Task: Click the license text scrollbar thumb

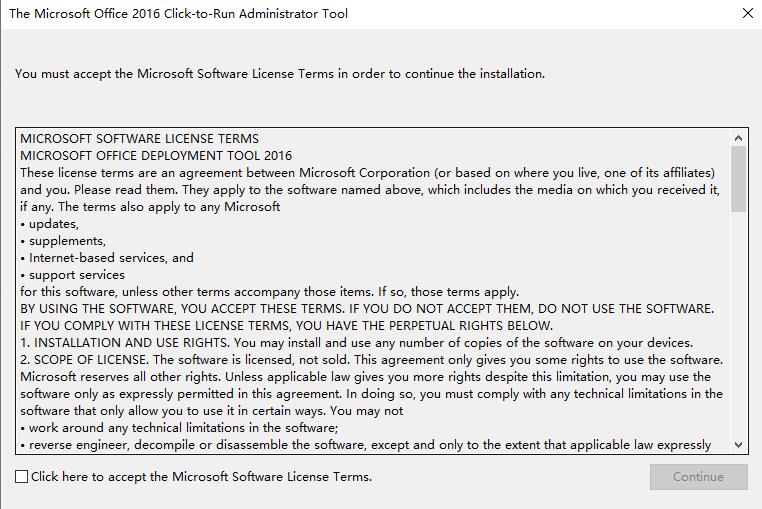Action: pos(739,179)
